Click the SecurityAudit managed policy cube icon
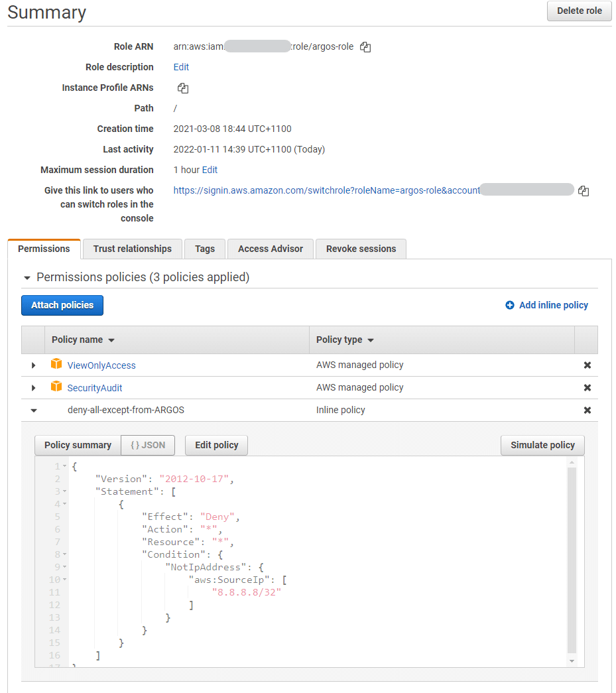This screenshot has height=693, width=616. (57, 387)
